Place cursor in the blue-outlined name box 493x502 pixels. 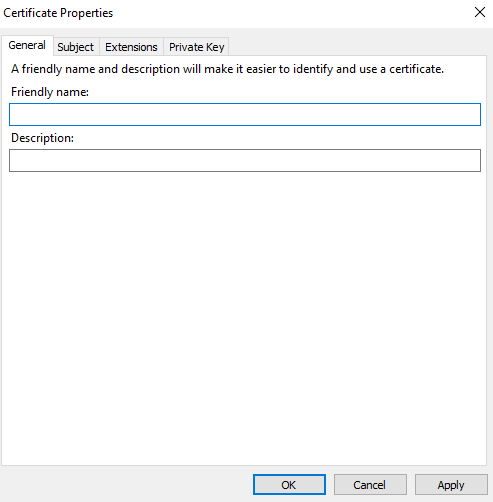[245, 115]
